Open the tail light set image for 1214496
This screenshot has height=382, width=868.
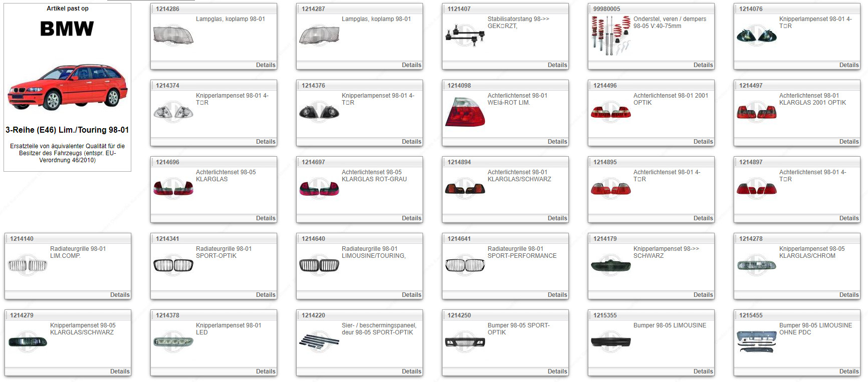pyautogui.click(x=611, y=112)
